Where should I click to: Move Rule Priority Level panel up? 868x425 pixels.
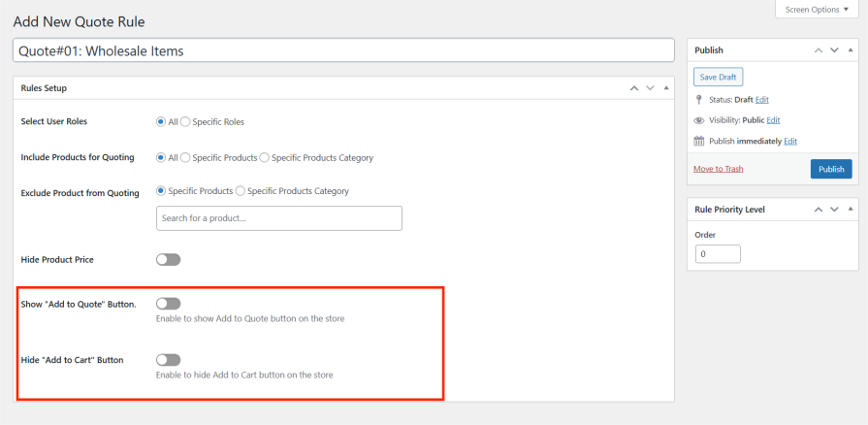[x=818, y=210]
